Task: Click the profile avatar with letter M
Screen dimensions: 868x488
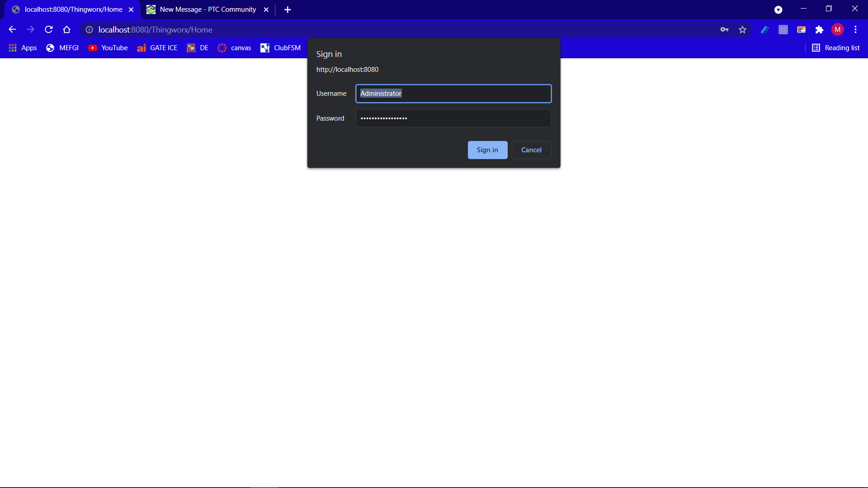Action: [838, 29]
